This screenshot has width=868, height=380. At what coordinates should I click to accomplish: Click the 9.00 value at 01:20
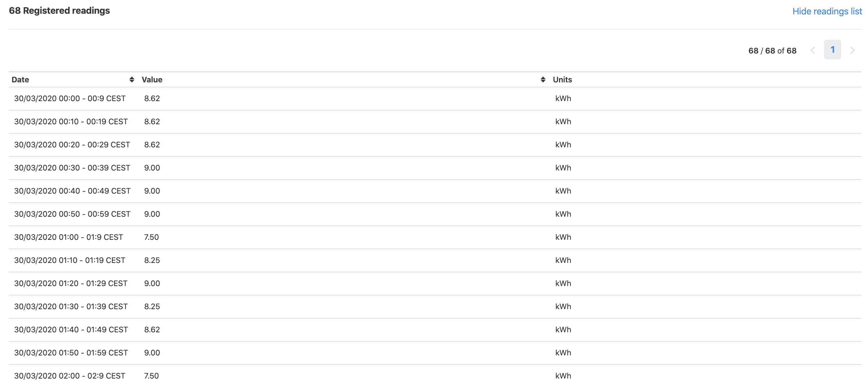[152, 284]
